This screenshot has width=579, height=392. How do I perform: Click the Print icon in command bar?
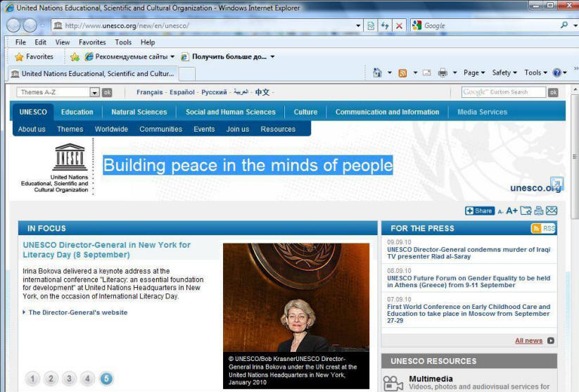click(x=443, y=72)
